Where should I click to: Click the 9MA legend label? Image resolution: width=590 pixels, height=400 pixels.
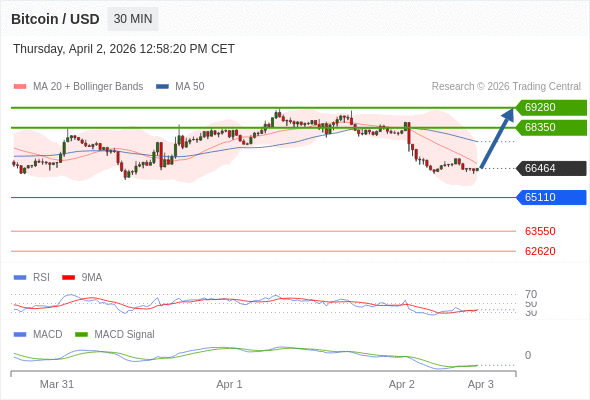coord(92,278)
